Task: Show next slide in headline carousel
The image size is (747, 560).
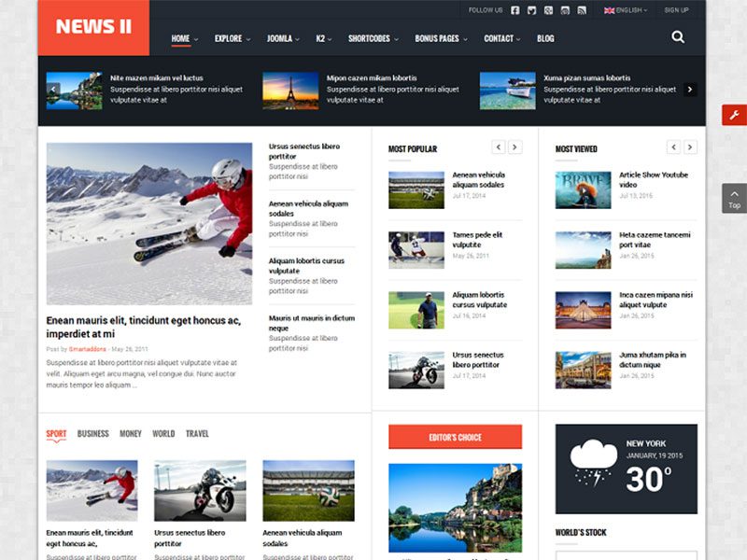Action: pyautogui.click(x=690, y=89)
